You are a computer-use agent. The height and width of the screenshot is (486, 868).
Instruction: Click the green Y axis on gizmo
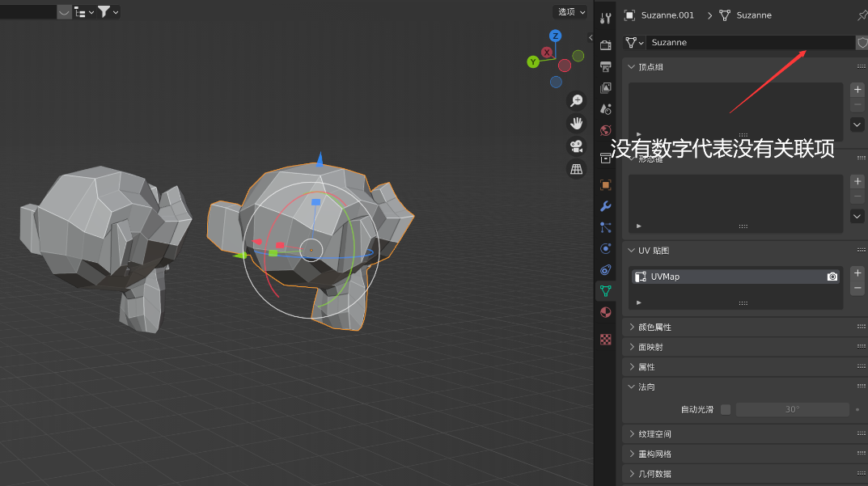(533, 62)
